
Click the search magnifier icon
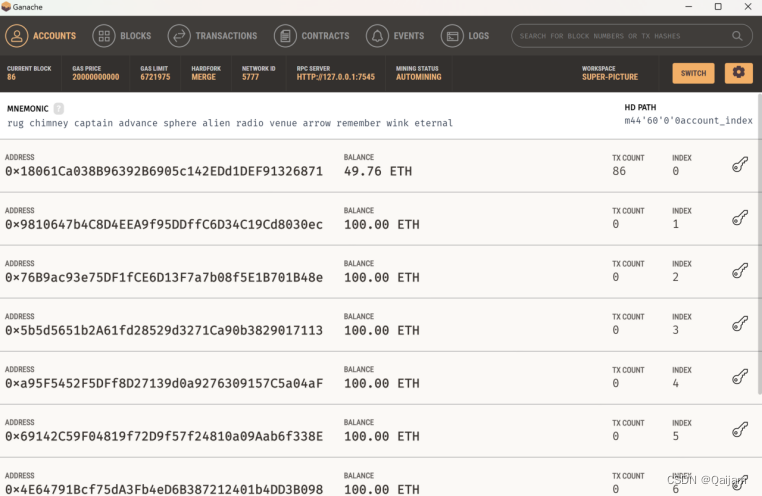coord(737,36)
